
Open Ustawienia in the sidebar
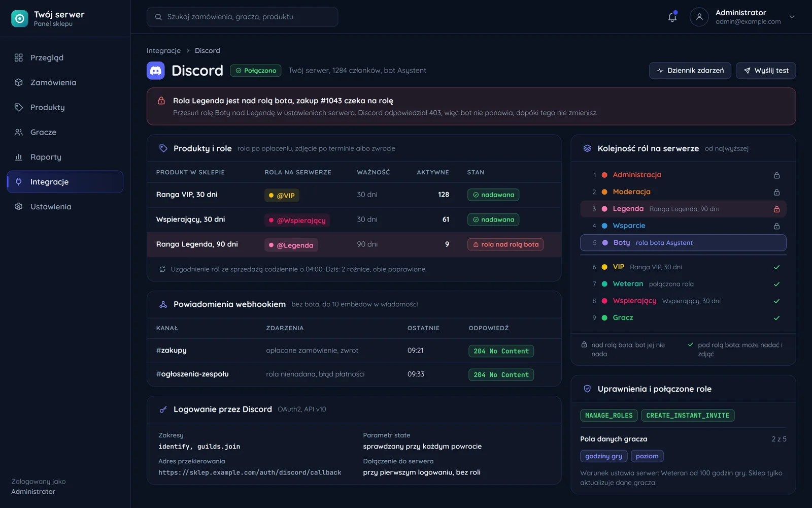65,207
